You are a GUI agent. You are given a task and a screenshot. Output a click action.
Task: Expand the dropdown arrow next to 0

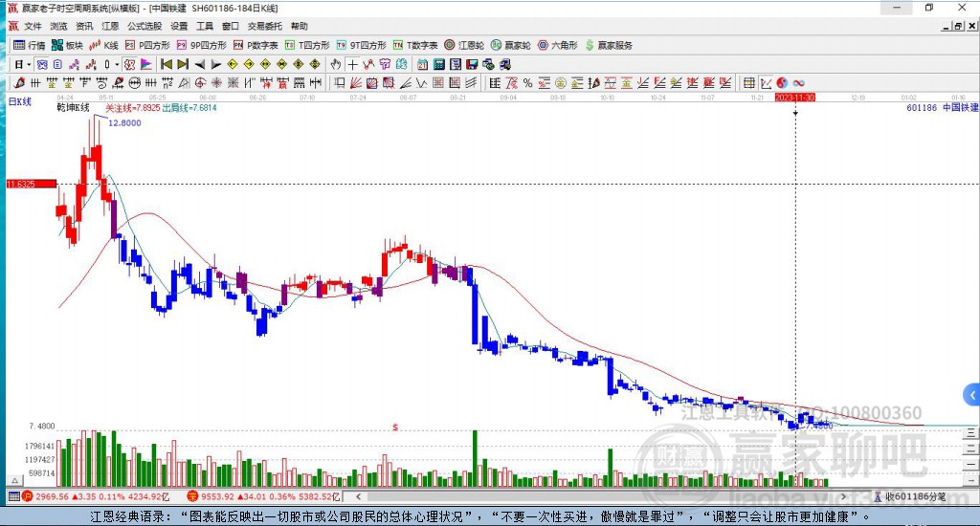(117, 64)
